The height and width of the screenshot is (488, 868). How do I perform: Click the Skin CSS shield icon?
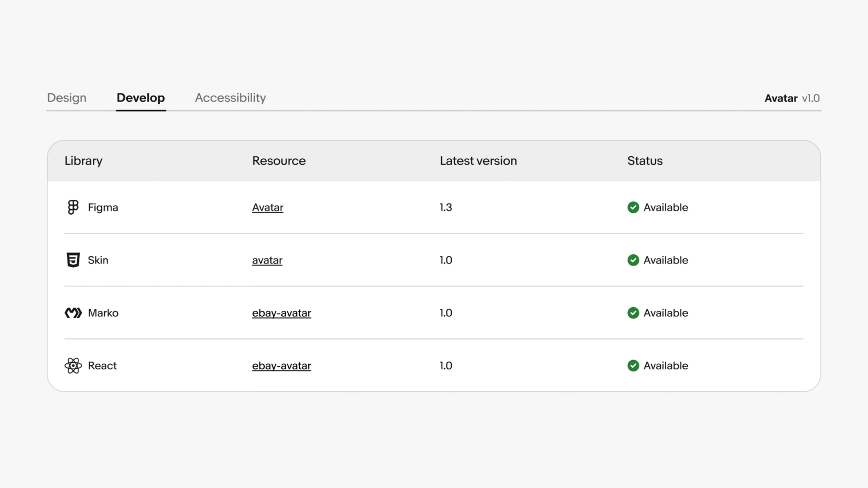[73, 260]
